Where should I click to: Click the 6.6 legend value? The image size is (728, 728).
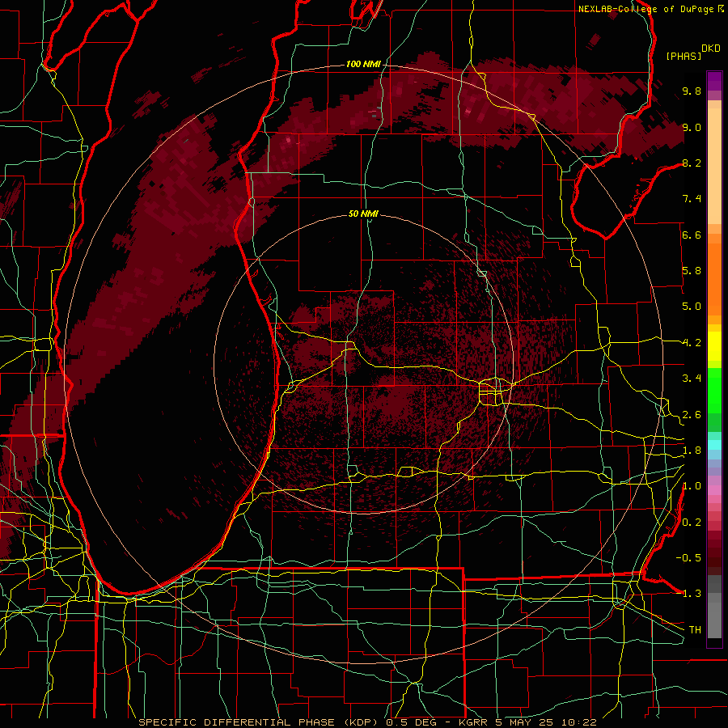(692, 235)
